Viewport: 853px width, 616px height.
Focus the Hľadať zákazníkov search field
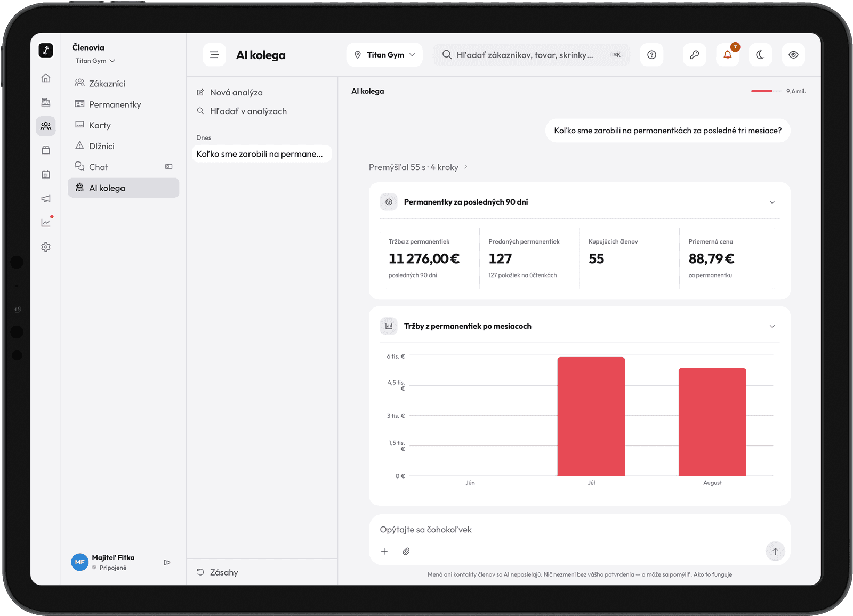[x=531, y=55]
